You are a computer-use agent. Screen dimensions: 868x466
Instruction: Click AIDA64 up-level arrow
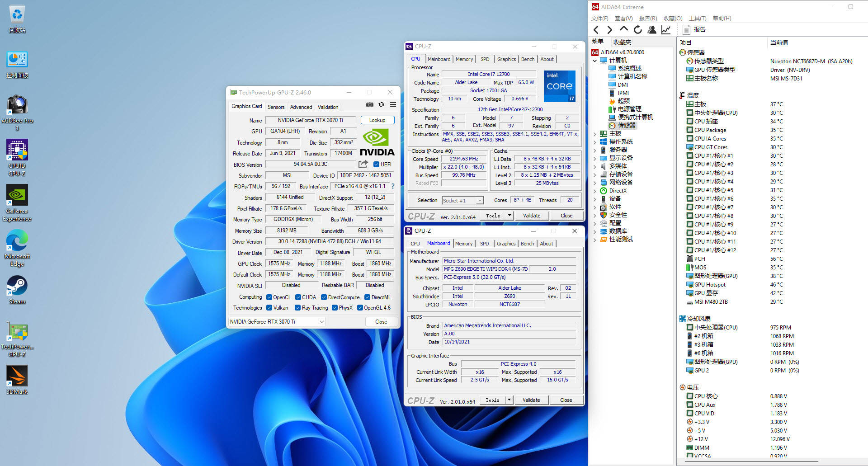coord(623,29)
